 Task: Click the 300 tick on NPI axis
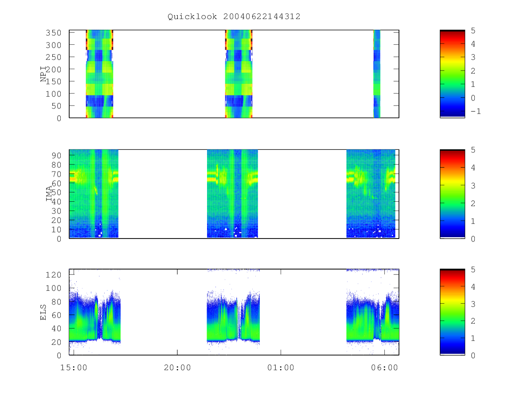[55, 45]
